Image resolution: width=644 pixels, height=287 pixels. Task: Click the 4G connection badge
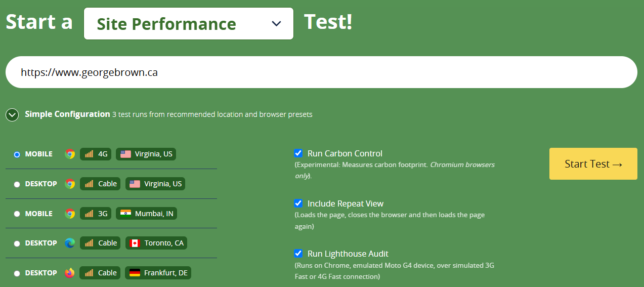pos(96,154)
